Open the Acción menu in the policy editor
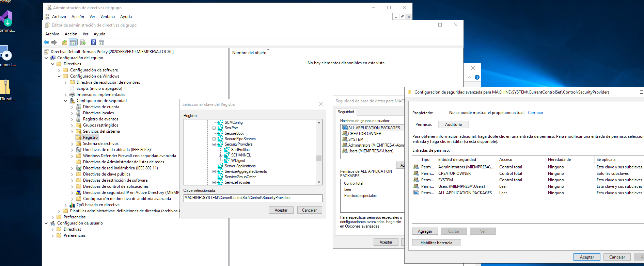The width and height of the screenshot is (644, 266). click(x=71, y=34)
